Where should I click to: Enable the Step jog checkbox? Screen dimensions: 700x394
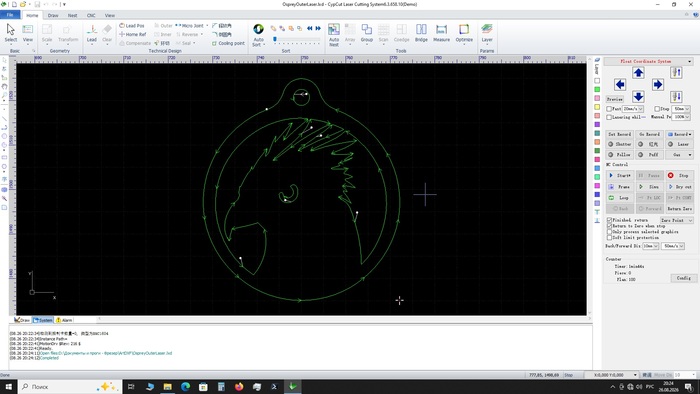coord(657,109)
